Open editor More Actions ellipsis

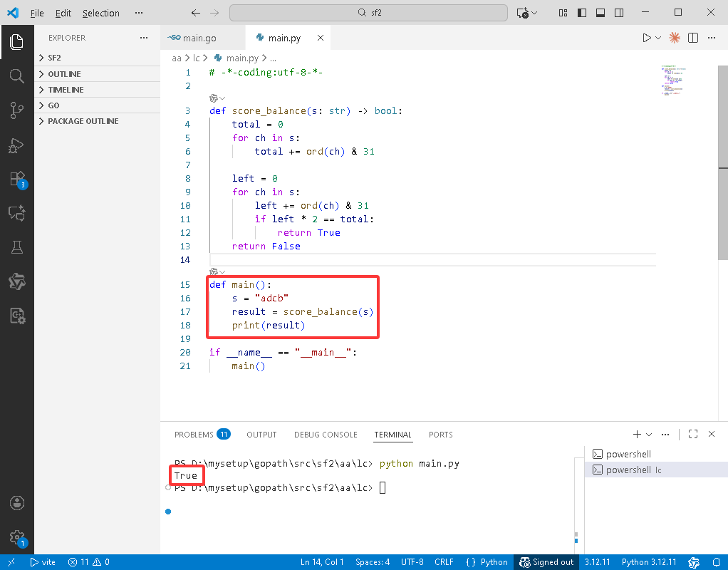(712, 38)
